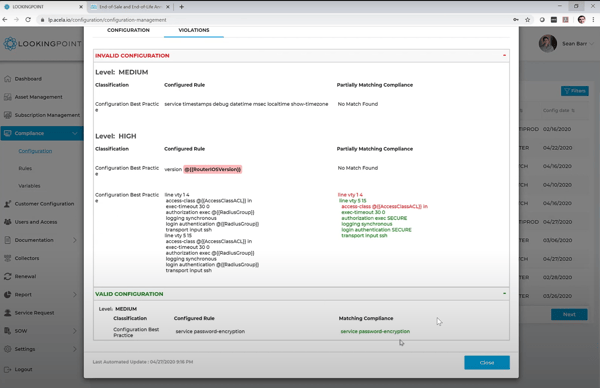The width and height of the screenshot is (600, 388).
Task: Collapse the Compliance sidebar menu chevron
Action: 75,133
